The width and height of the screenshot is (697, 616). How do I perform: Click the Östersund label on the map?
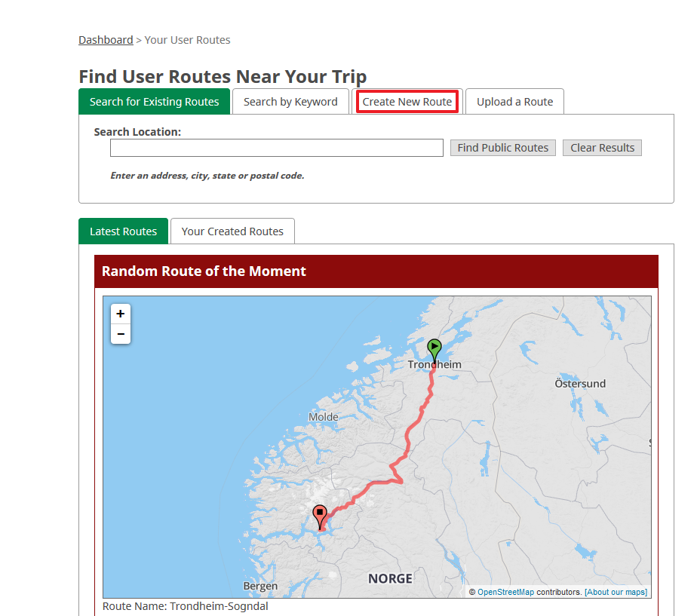coord(580,384)
